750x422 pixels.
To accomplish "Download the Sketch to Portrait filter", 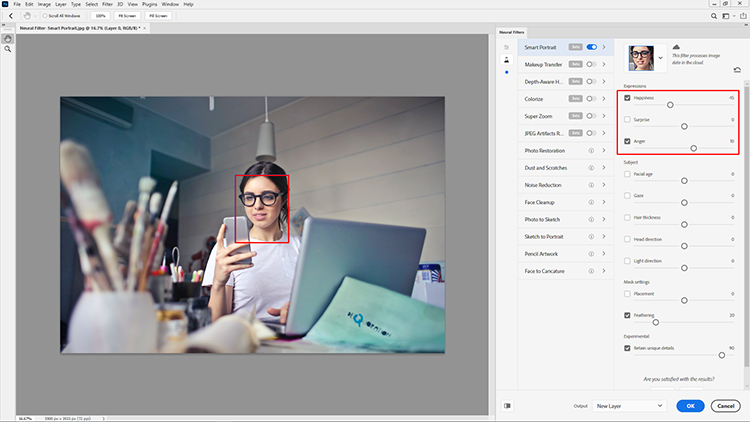I will coord(591,237).
